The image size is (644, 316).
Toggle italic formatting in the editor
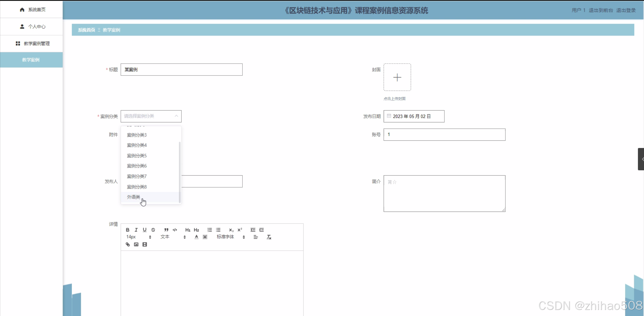tap(136, 230)
